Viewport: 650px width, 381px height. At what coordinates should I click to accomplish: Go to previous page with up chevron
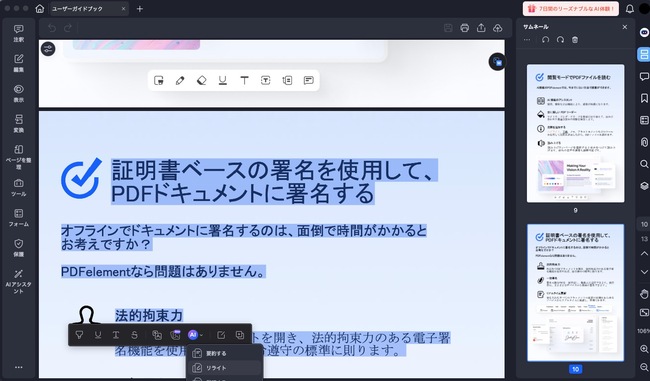pos(644,253)
